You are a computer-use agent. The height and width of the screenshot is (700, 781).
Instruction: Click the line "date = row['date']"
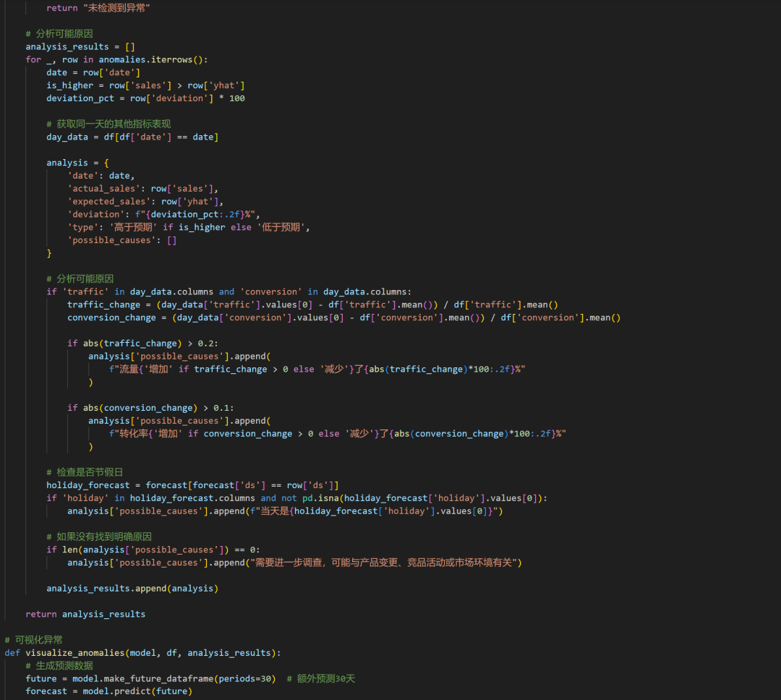(93, 73)
